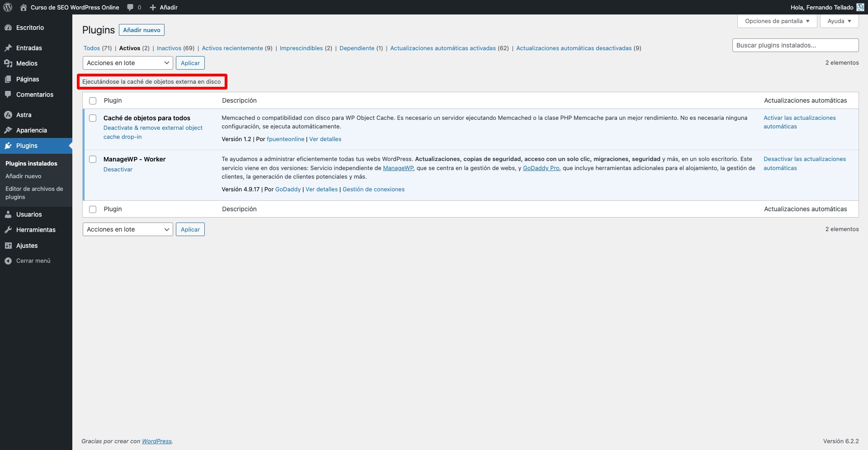The image size is (868, 450).
Task: Open the Acciones en lote dropdown
Action: (127, 63)
